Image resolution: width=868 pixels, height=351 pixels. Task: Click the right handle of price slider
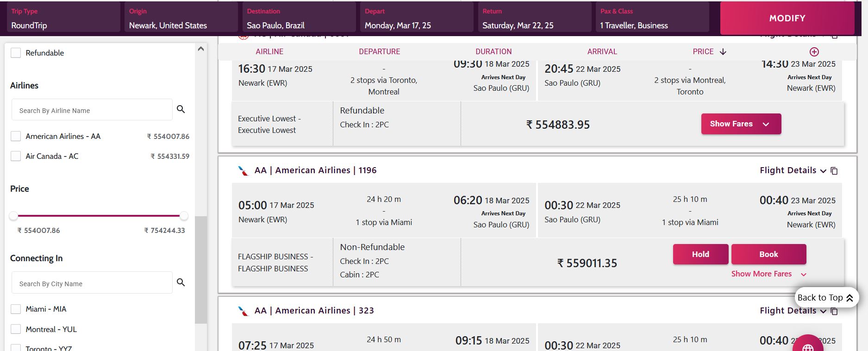coord(184,216)
